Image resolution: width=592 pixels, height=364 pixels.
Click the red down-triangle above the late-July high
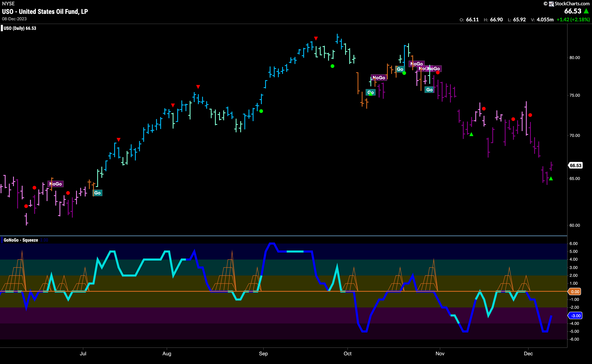click(173, 105)
